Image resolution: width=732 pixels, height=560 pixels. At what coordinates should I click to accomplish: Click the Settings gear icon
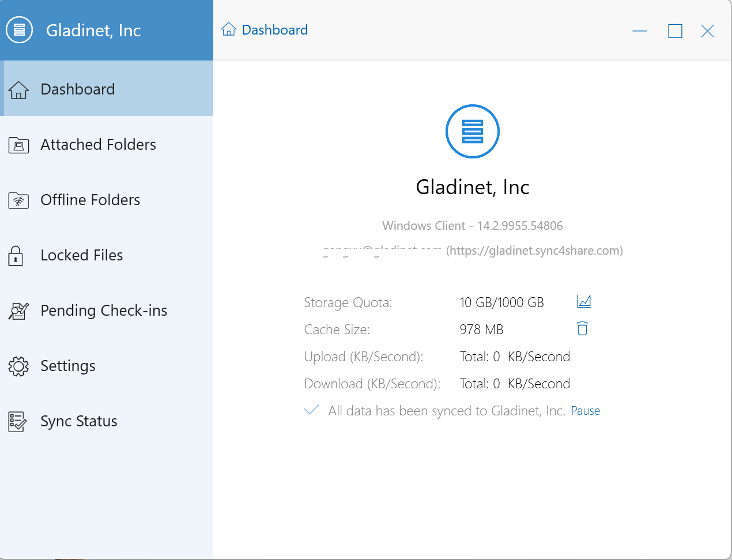tap(18, 366)
